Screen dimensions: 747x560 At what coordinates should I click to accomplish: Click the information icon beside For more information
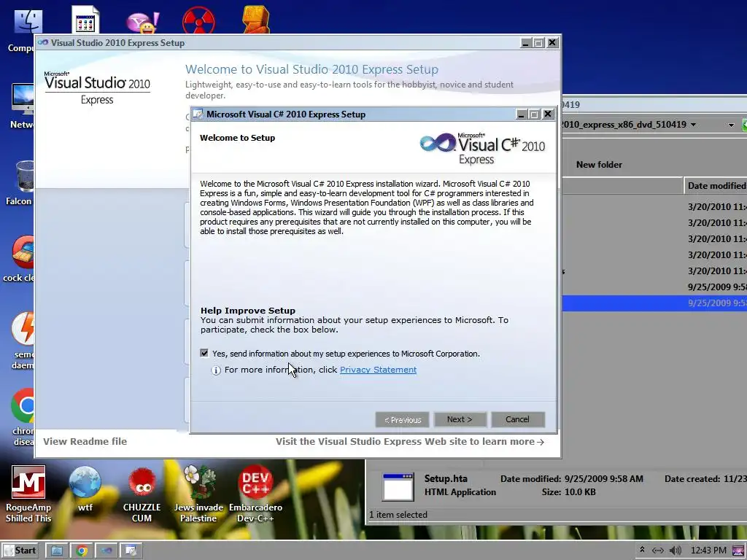(x=216, y=370)
